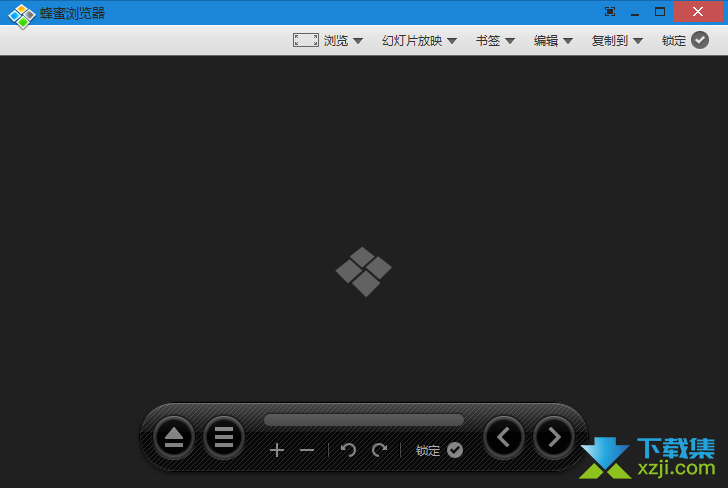Click the 蜂蜜浏览器 app logo in title bar
This screenshot has height=488, width=728.
coord(22,15)
